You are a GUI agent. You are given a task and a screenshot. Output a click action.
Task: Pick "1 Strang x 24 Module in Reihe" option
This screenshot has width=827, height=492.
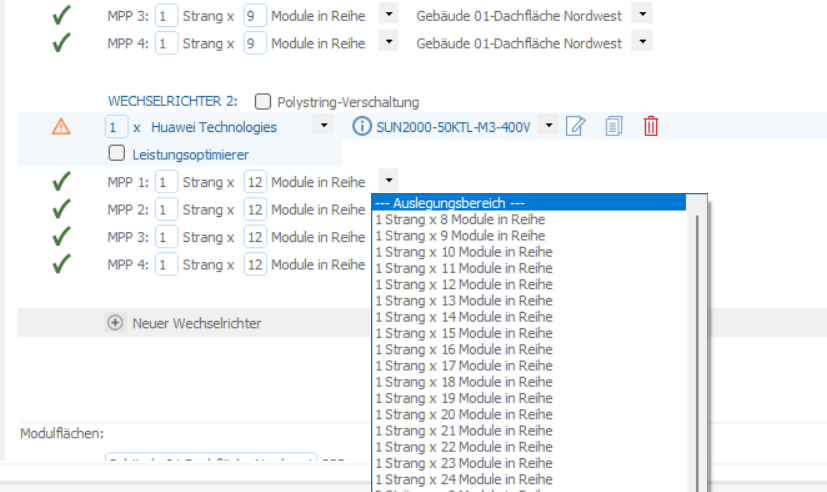click(463, 479)
